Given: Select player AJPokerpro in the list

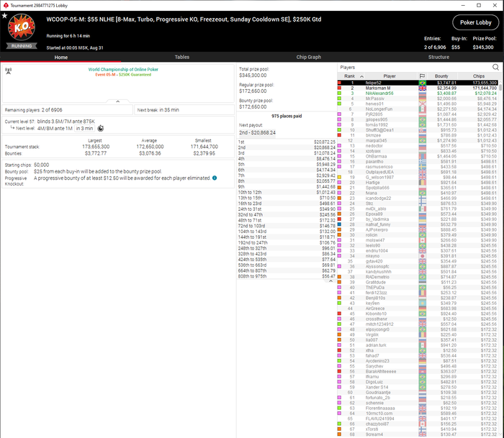Looking at the screenshot, I should pos(418,229).
